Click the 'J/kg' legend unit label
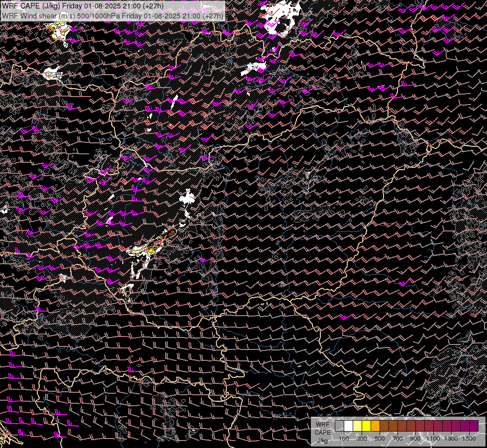 (x=322, y=441)
